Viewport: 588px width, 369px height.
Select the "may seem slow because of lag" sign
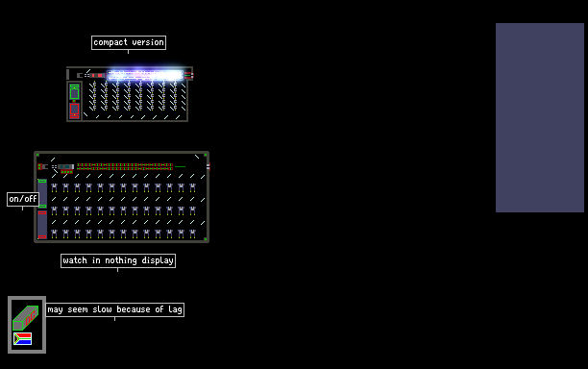(x=114, y=309)
